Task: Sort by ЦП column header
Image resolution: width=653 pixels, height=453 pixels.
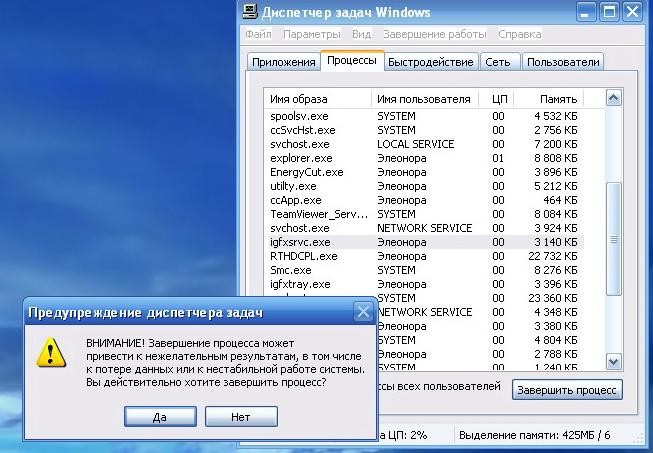Action: [496, 99]
